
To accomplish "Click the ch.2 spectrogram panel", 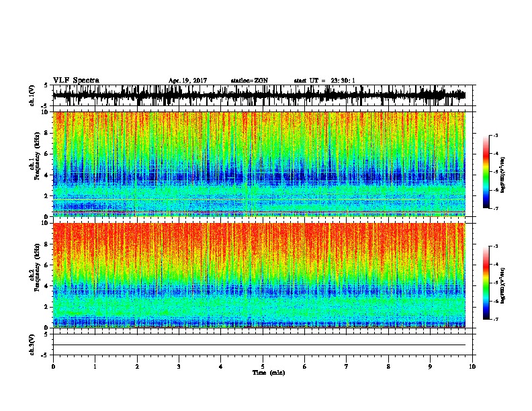I will 259,275.
